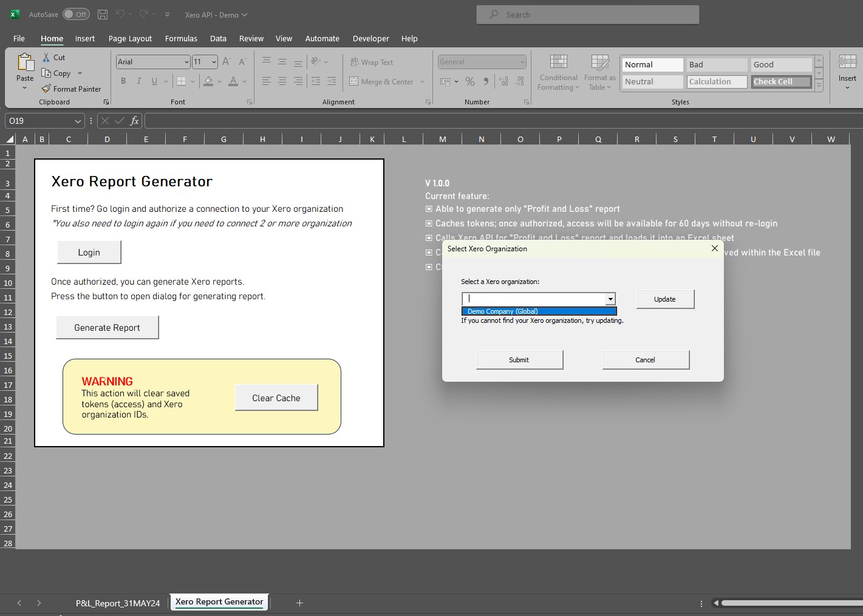
Task: Apply the Good cell style
Action: click(x=781, y=64)
